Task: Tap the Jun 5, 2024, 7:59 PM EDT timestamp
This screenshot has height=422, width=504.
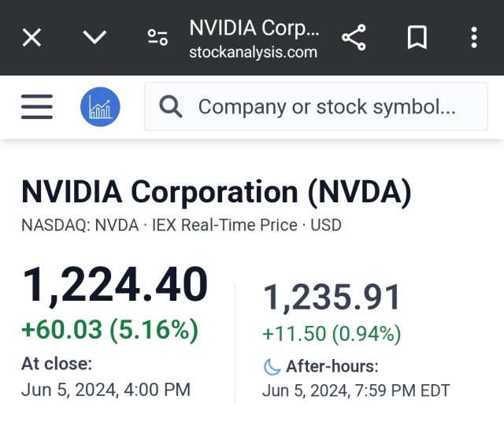Action: [356, 391]
